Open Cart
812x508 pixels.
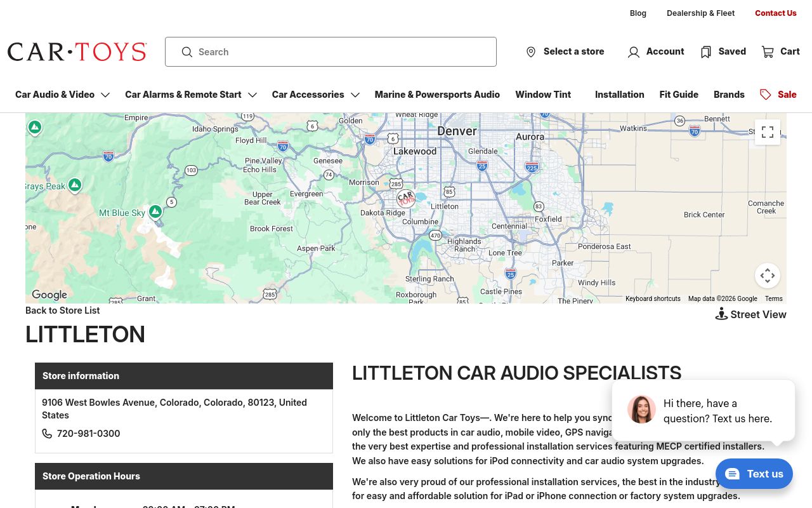pos(790,51)
